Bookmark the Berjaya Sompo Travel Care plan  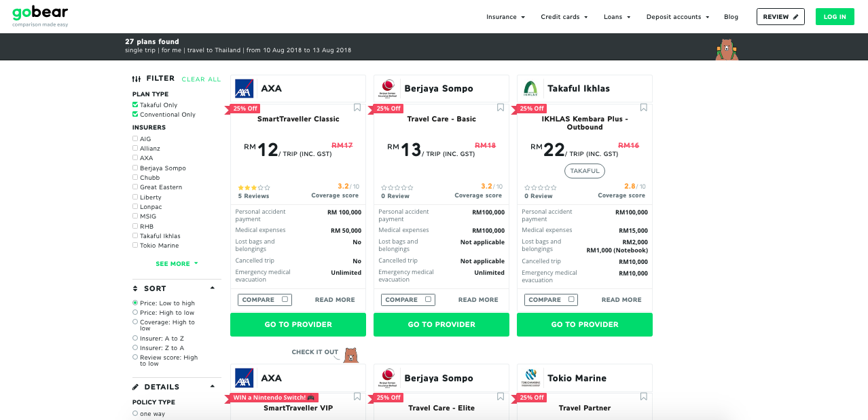(500, 107)
